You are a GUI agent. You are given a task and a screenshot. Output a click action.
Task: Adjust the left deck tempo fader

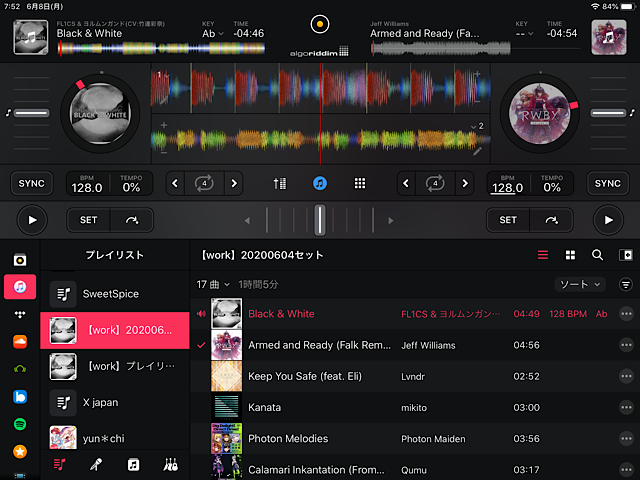[31, 113]
